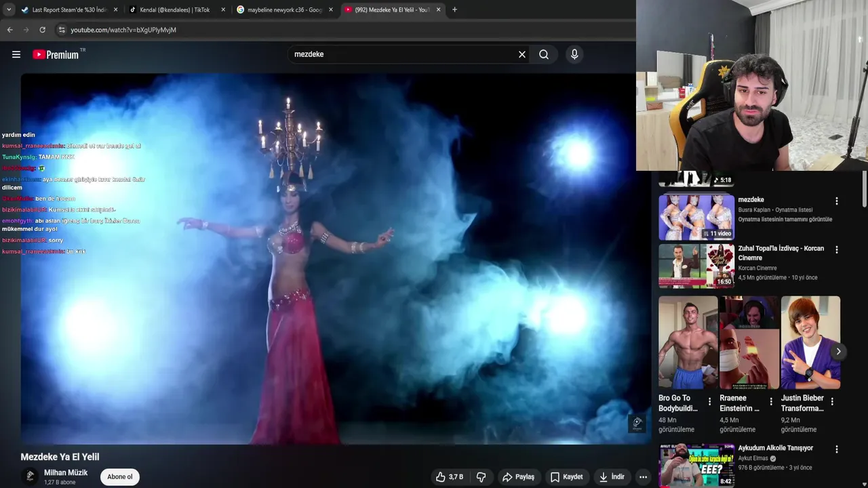The width and height of the screenshot is (868, 488).
Task: Open options menu for Zuhal Topal video
Action: [x=836, y=250]
